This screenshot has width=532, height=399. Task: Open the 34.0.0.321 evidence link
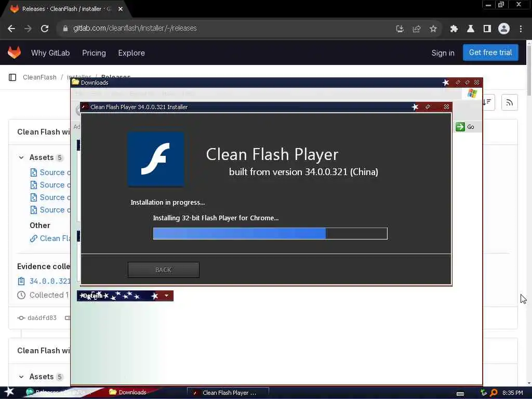point(50,281)
